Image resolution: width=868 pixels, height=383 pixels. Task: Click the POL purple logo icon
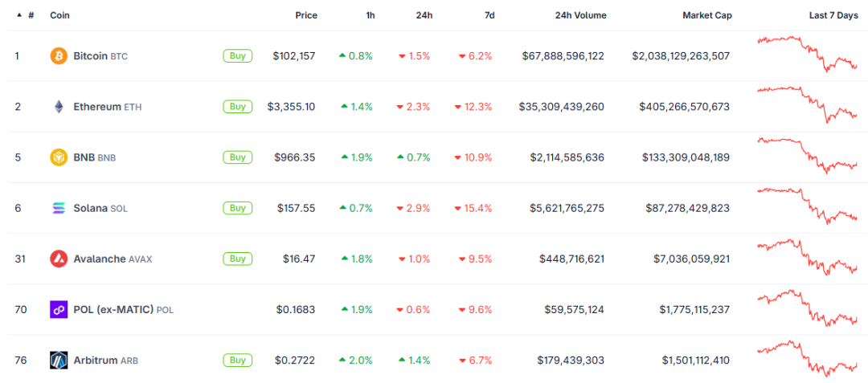[x=59, y=309]
